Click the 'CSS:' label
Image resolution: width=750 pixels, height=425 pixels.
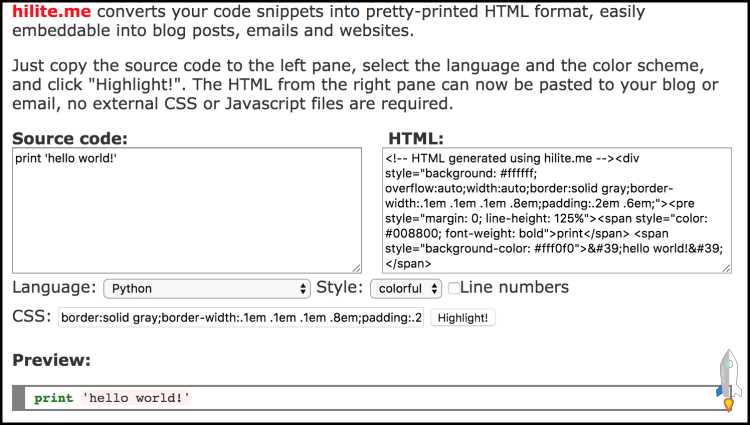tap(31, 317)
